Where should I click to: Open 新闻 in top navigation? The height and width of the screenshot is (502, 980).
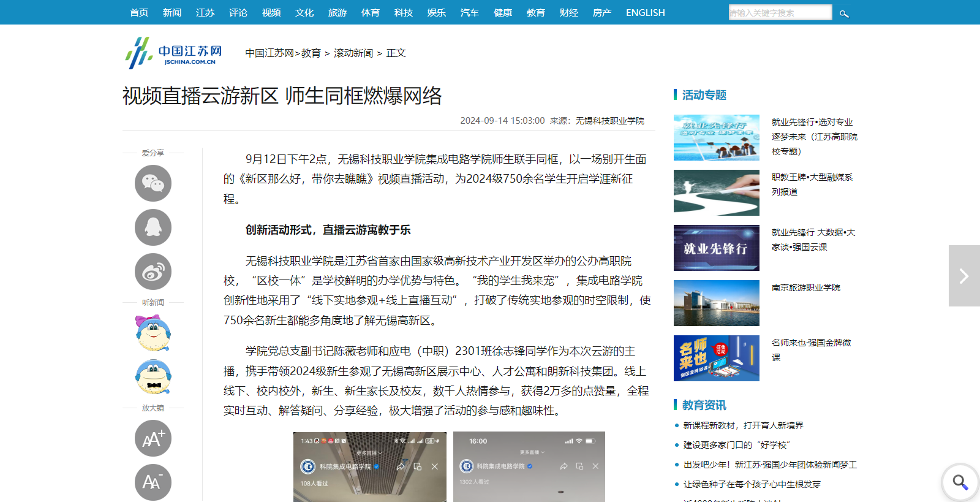coord(172,12)
